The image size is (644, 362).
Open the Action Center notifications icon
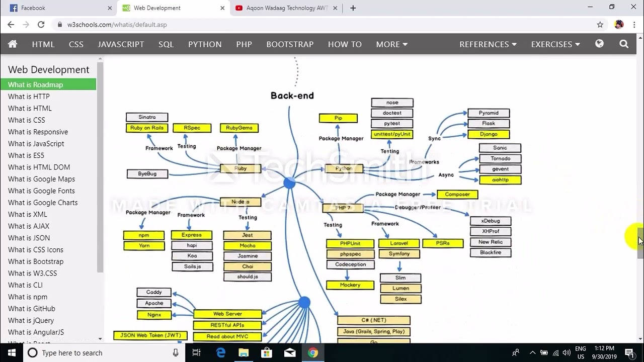click(x=629, y=352)
